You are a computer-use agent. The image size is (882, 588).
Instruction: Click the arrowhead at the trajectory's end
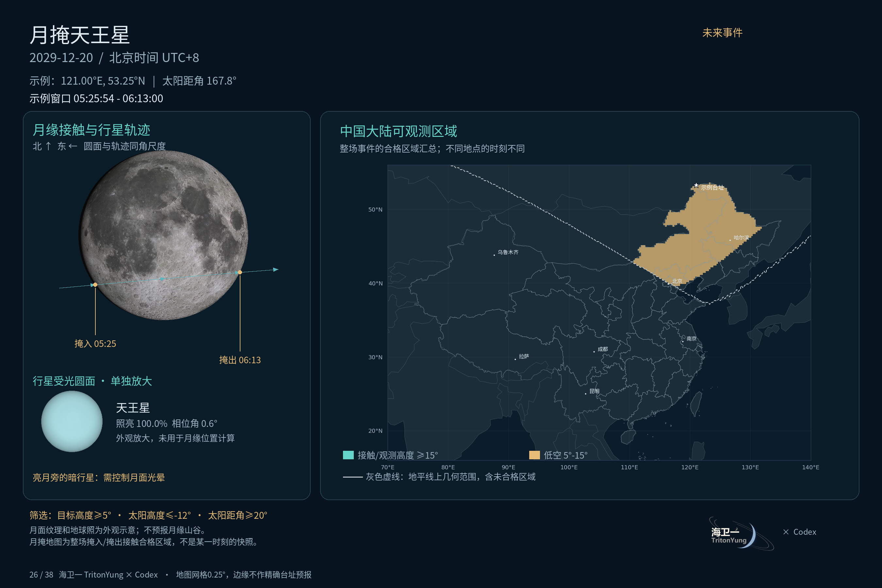point(276,269)
